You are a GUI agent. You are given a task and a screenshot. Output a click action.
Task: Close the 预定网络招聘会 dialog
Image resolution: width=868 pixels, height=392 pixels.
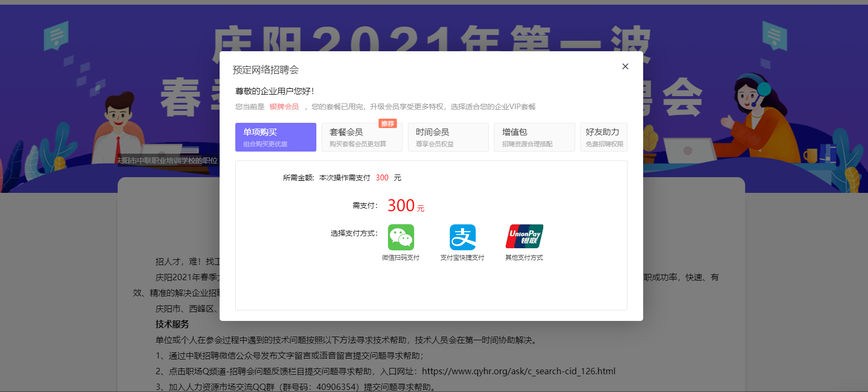coord(625,66)
